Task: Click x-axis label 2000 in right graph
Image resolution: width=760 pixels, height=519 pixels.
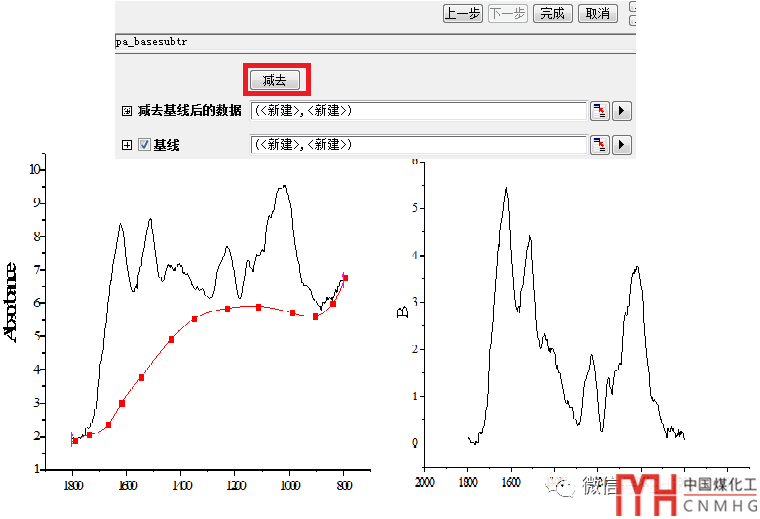Action: click(x=425, y=482)
